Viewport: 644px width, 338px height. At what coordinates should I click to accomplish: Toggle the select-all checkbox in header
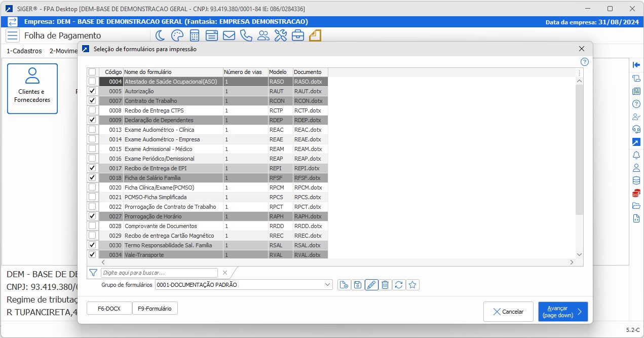click(92, 72)
